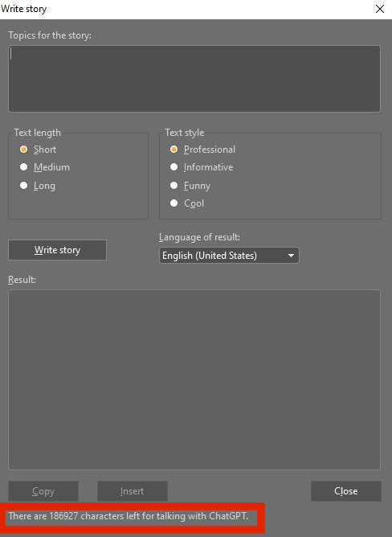Click the Copy button

coord(43,491)
